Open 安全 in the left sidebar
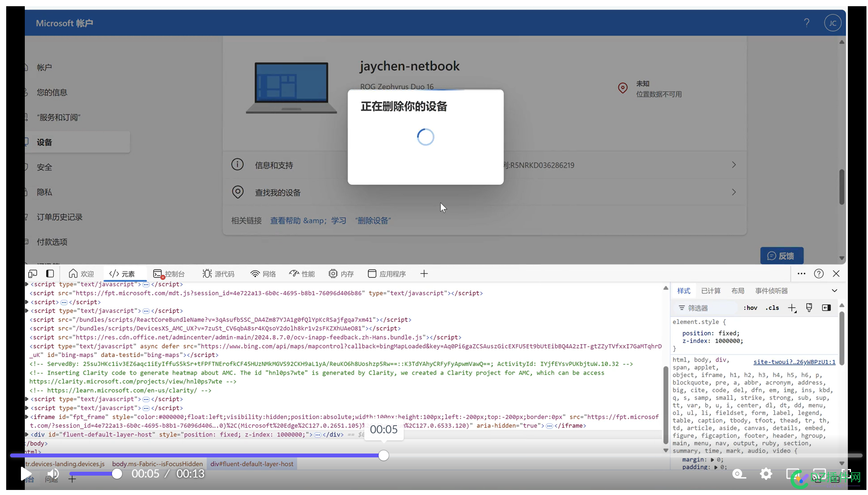This screenshot has height=495, width=868. tap(44, 167)
